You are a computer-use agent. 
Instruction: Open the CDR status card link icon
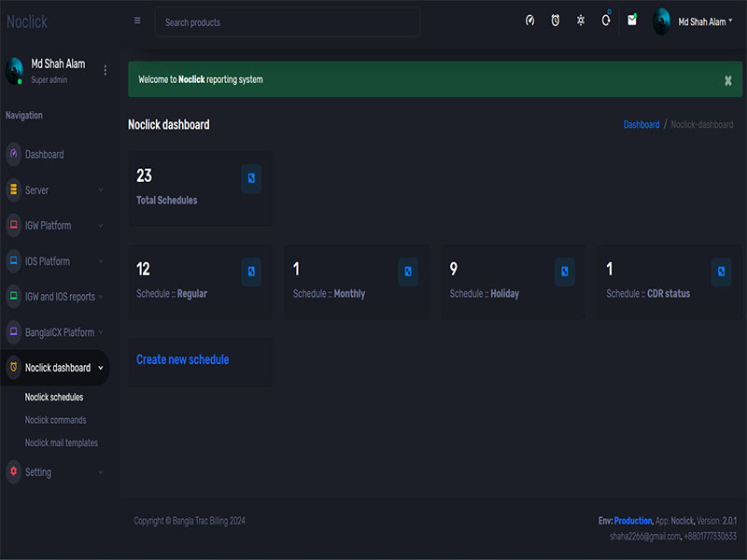tap(721, 272)
